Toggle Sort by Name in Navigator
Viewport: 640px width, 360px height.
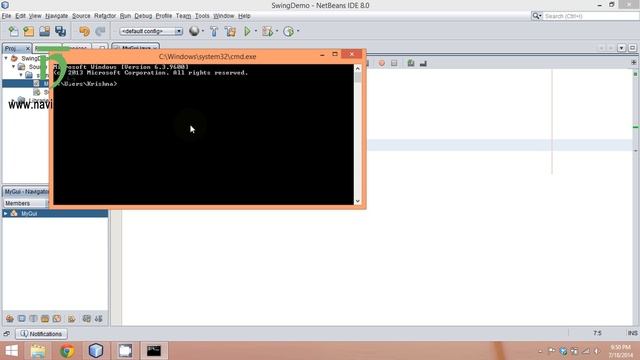(87, 319)
